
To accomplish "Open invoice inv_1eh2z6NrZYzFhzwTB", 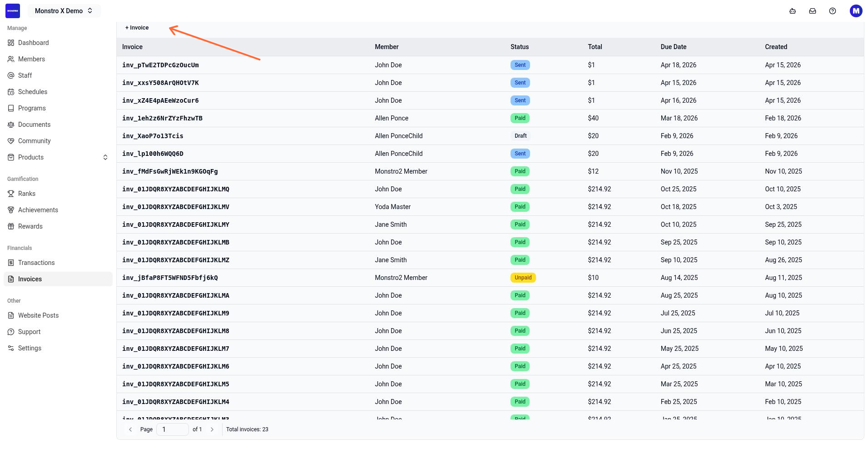I will point(162,118).
